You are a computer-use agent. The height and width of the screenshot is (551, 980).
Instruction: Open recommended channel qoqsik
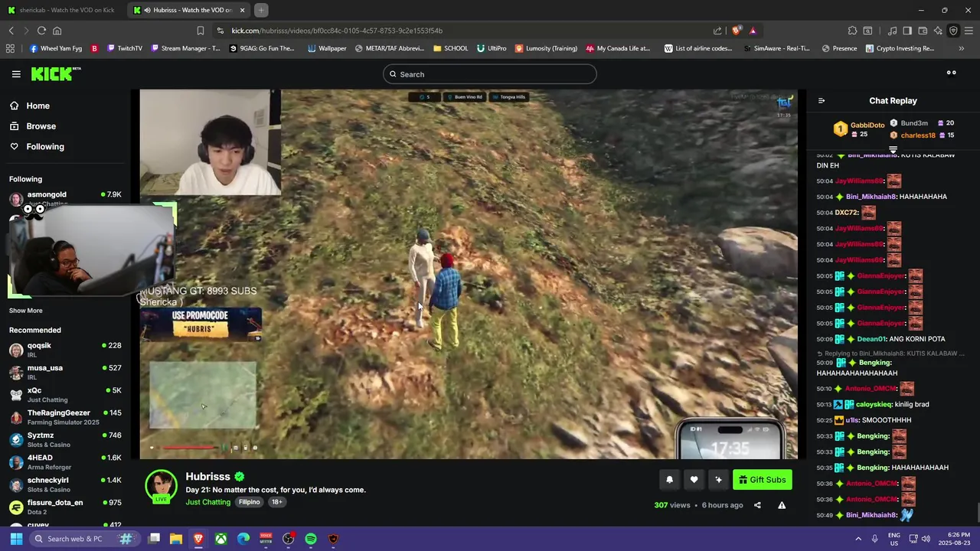(x=65, y=350)
